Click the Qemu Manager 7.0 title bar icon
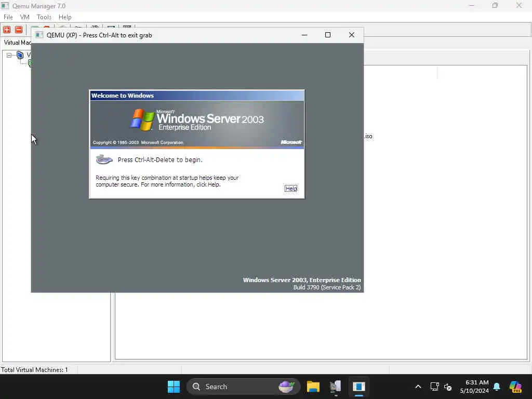 pos(5,6)
